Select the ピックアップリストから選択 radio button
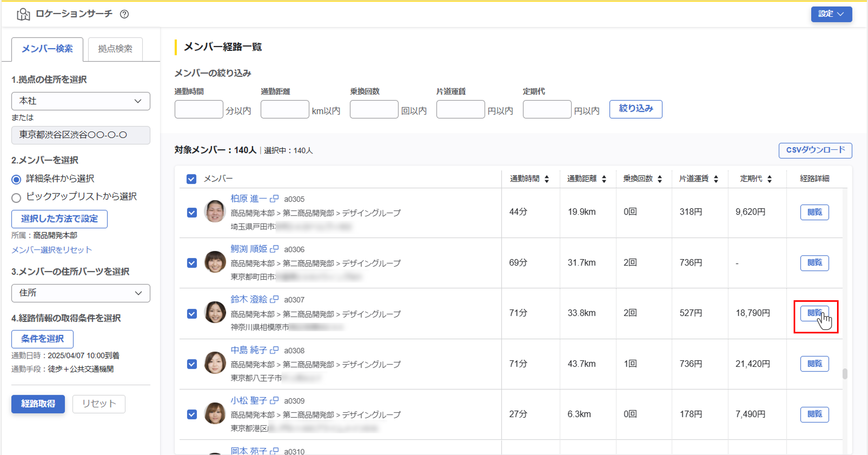868x455 pixels. point(16,198)
